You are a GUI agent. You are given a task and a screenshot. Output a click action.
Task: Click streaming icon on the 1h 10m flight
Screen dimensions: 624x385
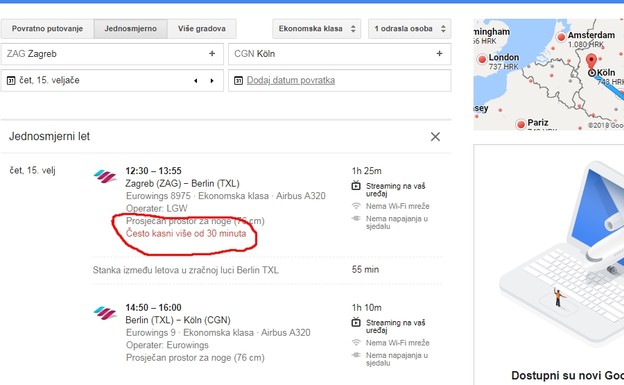(x=356, y=322)
